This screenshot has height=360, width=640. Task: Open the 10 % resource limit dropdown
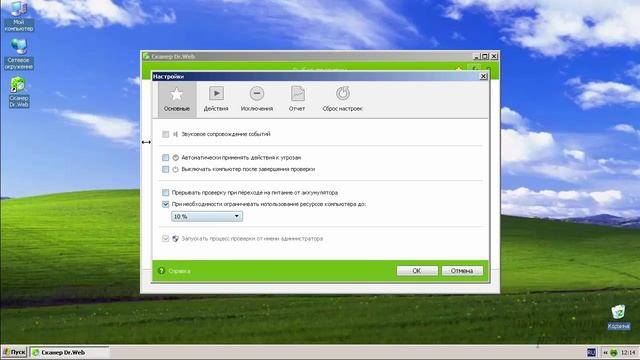[207, 216]
